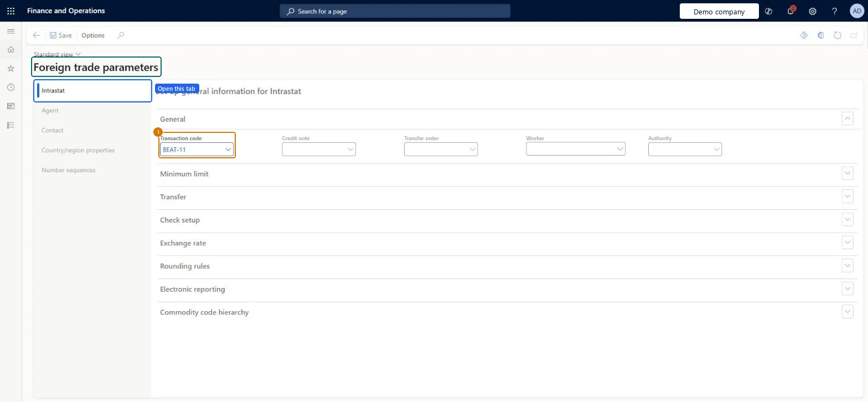Open Workspaces icon in sidebar

click(11, 106)
